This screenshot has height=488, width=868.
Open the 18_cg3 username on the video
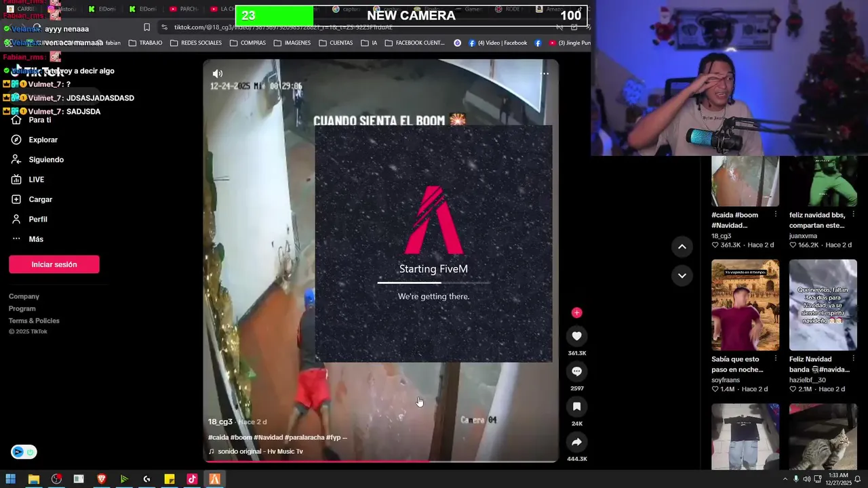(220, 422)
